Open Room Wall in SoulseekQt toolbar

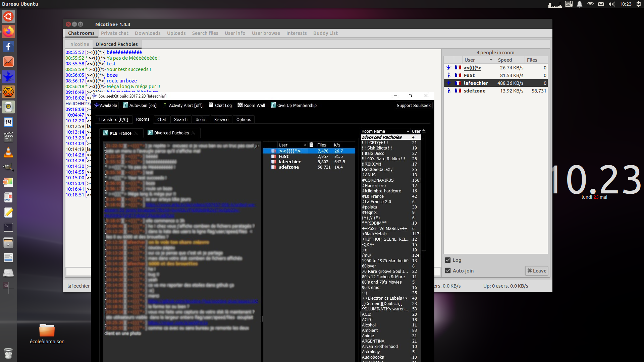(x=251, y=105)
